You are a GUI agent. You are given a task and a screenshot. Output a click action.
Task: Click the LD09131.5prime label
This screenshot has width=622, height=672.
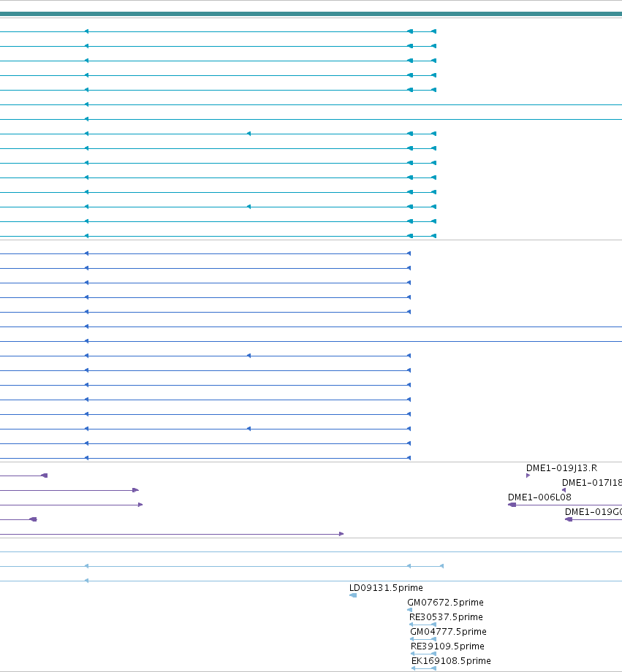coord(386,587)
